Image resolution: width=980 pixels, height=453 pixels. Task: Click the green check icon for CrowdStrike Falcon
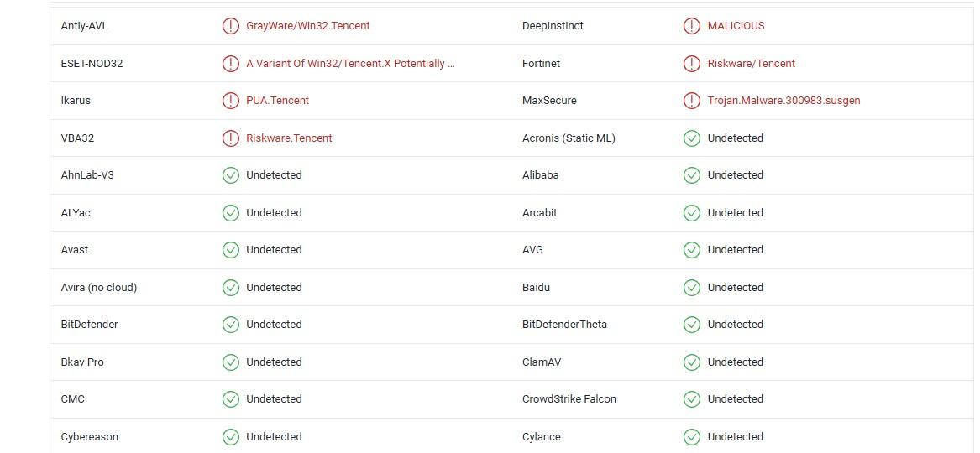click(691, 398)
